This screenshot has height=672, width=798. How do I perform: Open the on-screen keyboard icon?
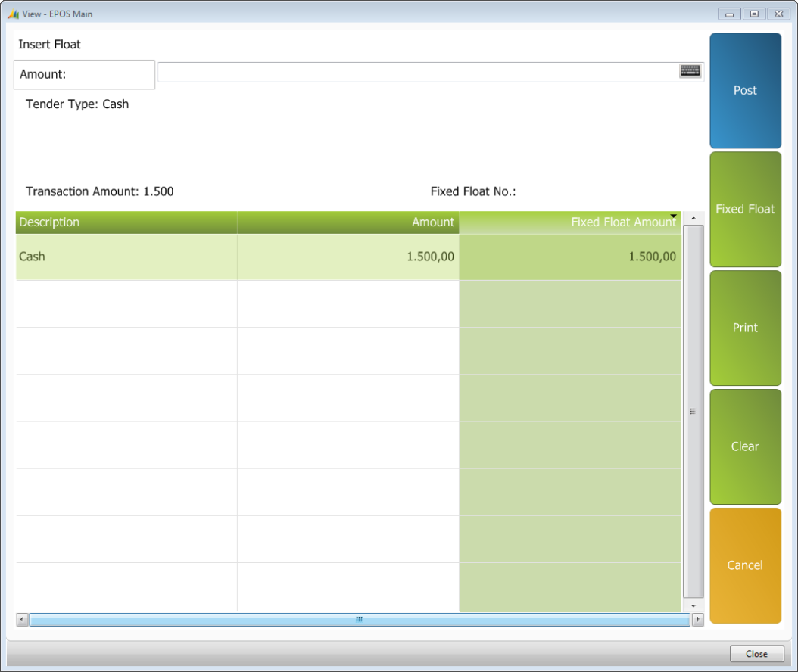[690, 70]
